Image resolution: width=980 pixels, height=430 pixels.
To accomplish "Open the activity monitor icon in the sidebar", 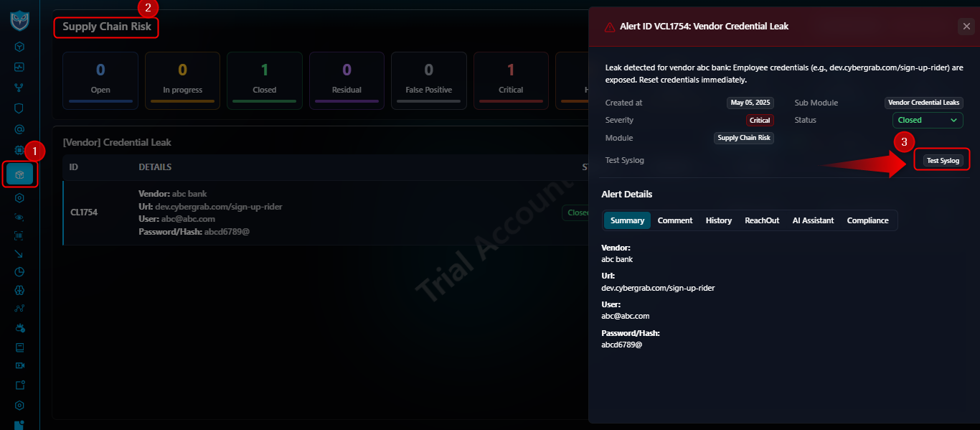I will click(20, 67).
